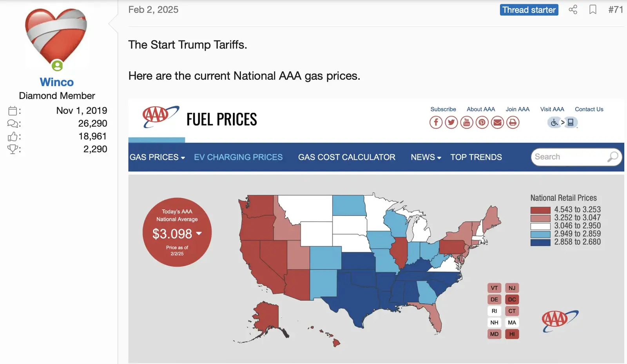
Task: Open the EV CHARGING PRICES tab
Action: 238,157
